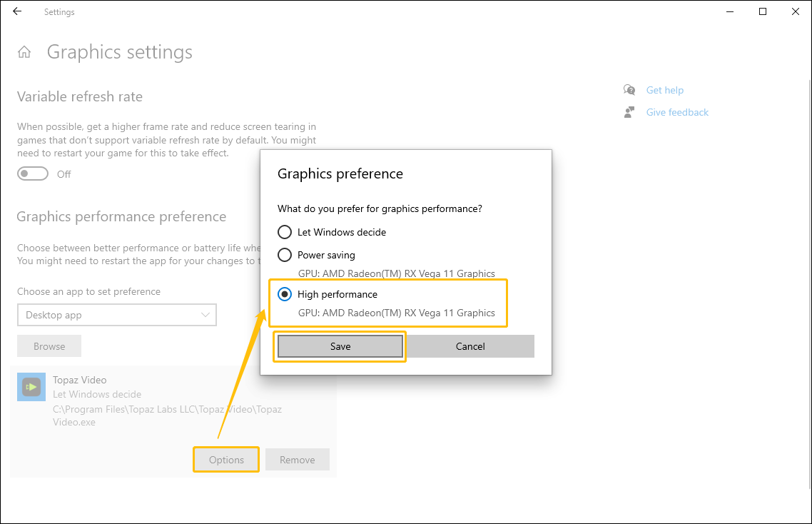Image resolution: width=812 pixels, height=524 pixels.
Task: Remove Topaz Video from the list
Action: (x=297, y=460)
